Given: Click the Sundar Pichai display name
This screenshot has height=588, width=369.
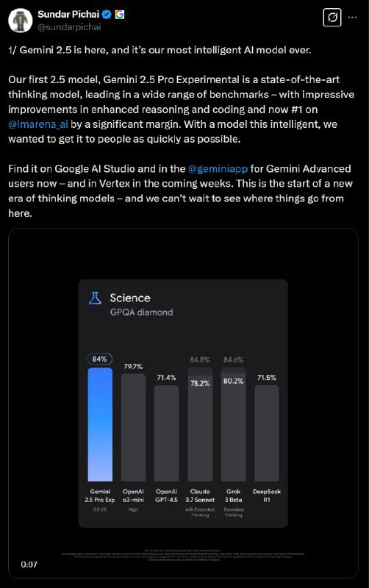Looking at the screenshot, I should pyautogui.click(x=68, y=14).
